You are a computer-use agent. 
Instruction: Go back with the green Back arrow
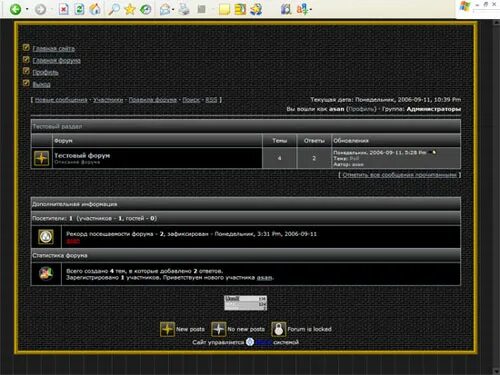point(15,9)
